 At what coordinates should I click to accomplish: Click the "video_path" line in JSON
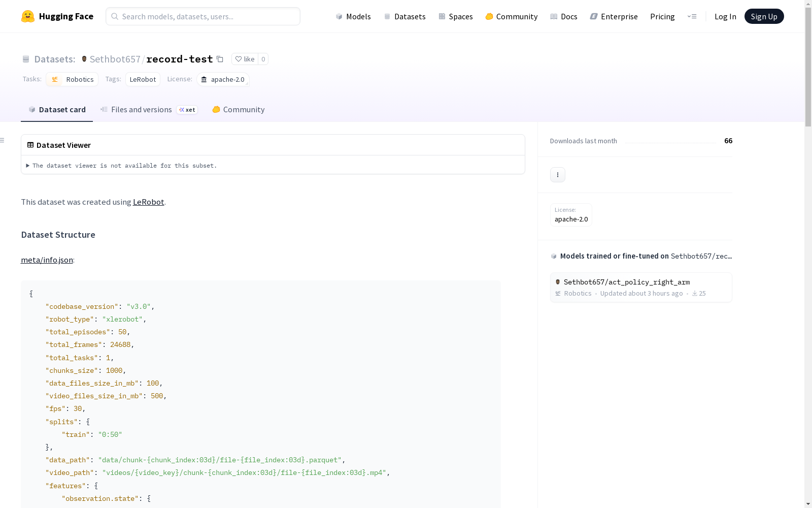218,472
